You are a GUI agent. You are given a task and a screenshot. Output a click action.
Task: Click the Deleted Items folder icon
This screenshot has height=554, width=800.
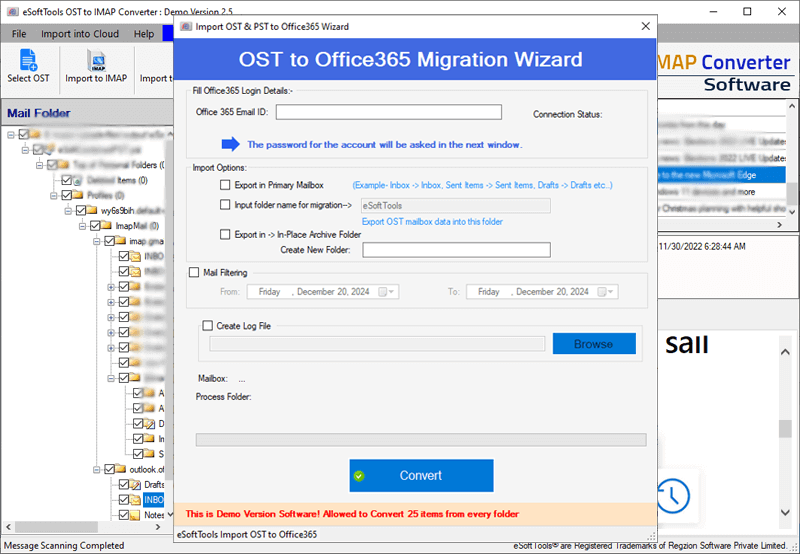click(x=78, y=180)
